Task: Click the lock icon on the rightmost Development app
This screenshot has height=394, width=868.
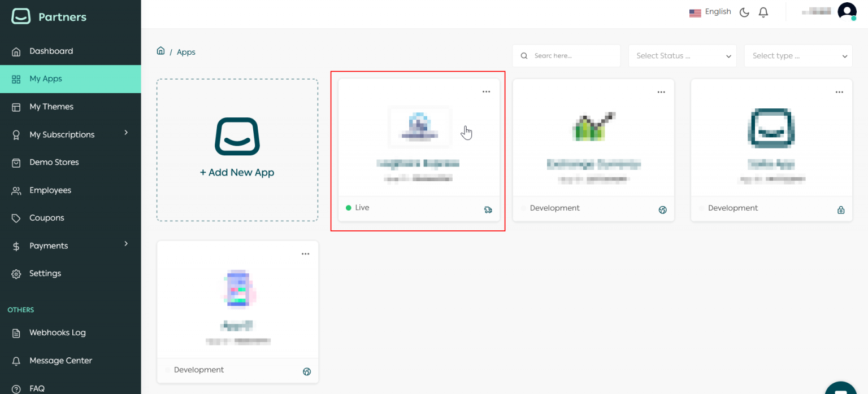Action: pyautogui.click(x=841, y=209)
